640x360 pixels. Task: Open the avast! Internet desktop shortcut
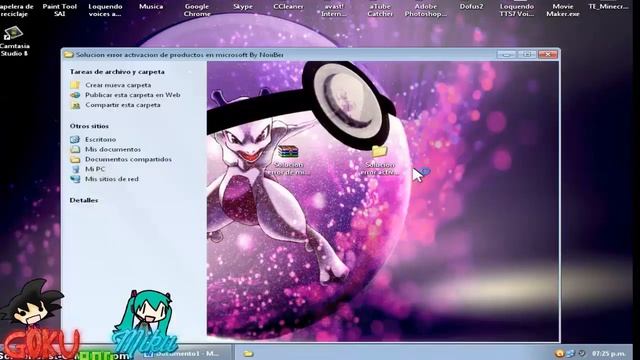click(334, 10)
